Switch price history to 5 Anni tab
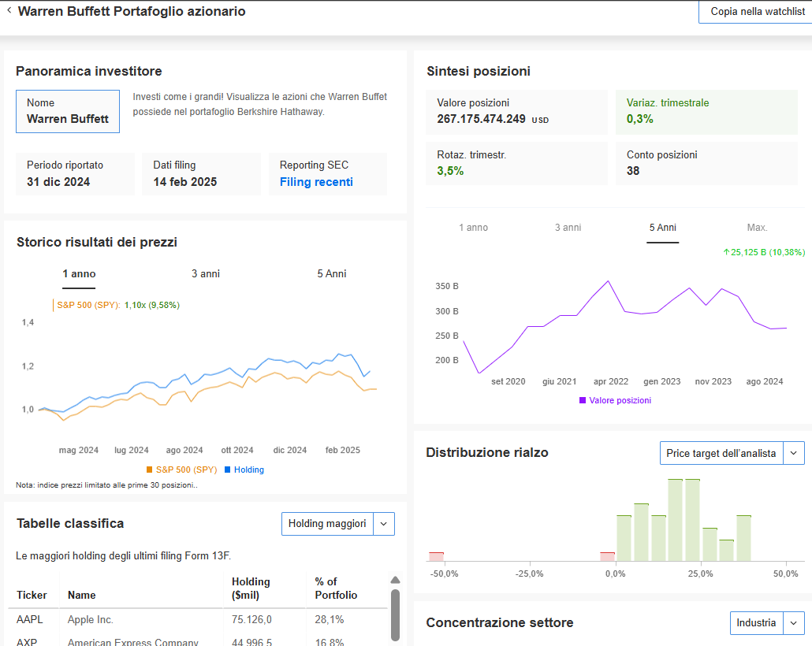The height and width of the screenshot is (646, 812). 332,274
